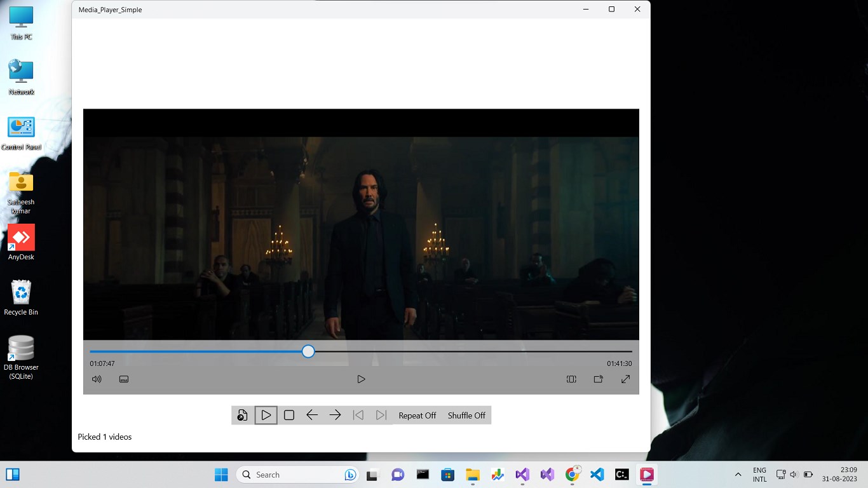Open the widgets button at the taskbar's left end

click(x=13, y=475)
